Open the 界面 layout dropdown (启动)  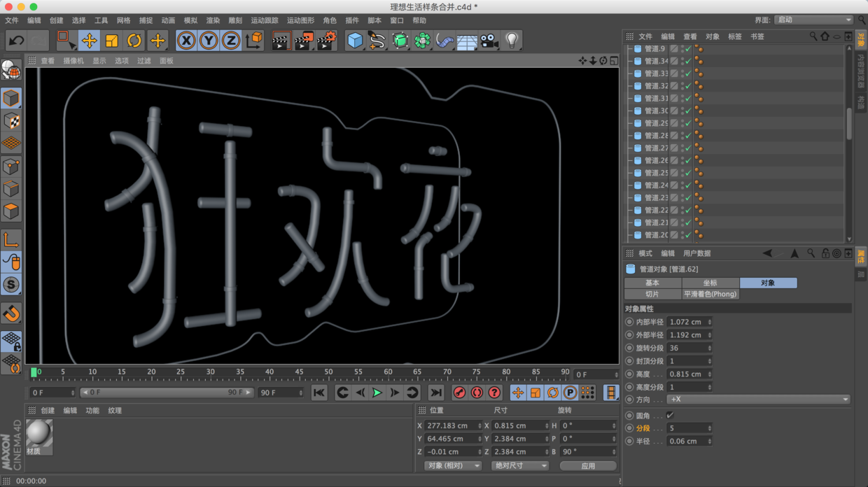point(813,20)
